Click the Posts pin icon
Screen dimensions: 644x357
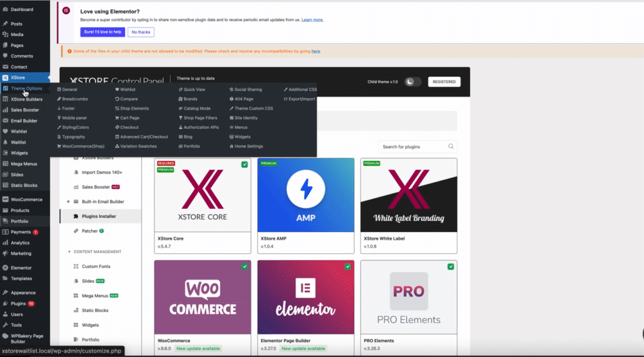[x=5, y=24]
